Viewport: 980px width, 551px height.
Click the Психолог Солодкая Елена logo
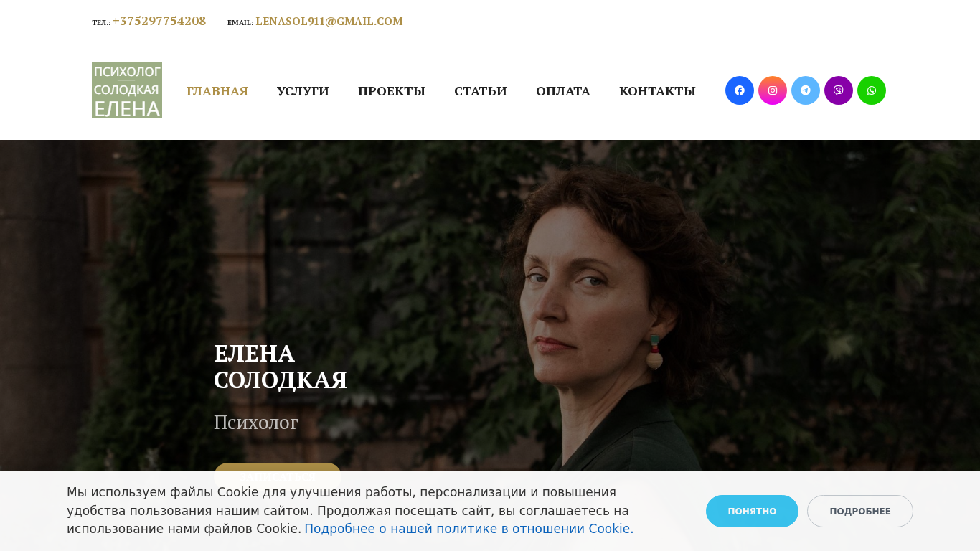click(x=127, y=90)
